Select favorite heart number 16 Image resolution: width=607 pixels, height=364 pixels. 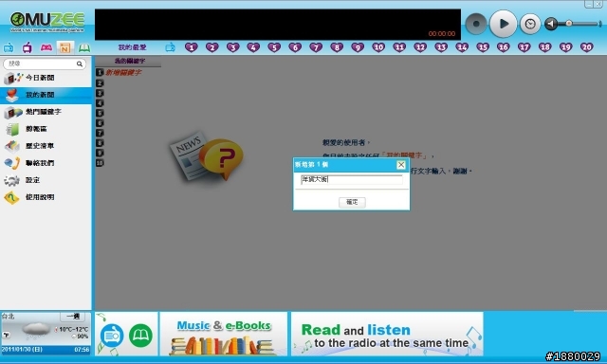pos(504,47)
